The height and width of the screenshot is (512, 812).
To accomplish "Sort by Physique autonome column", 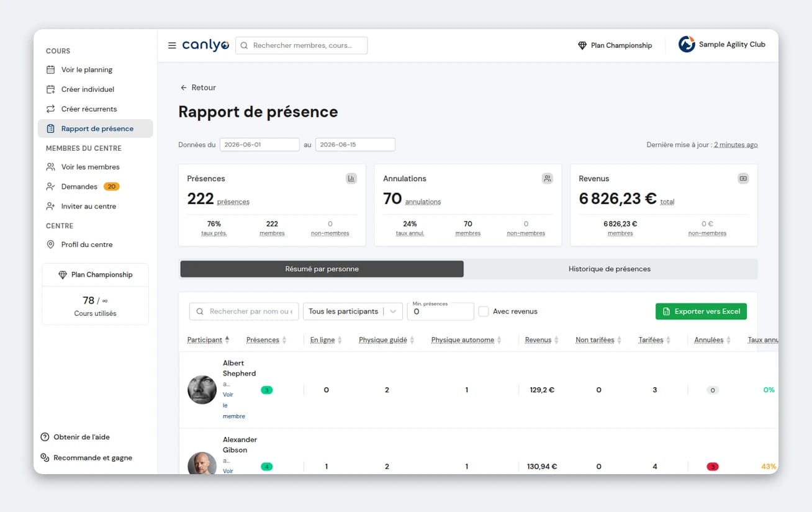I will (x=466, y=340).
